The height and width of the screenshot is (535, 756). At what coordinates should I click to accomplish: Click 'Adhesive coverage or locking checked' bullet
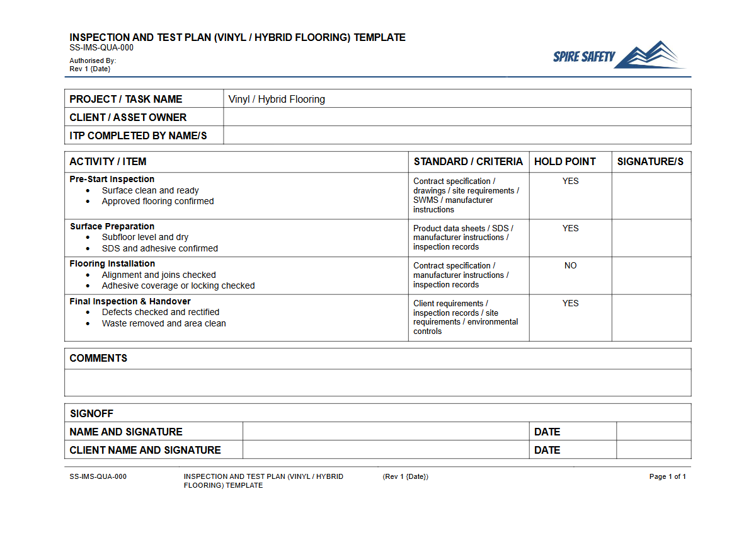pyautogui.click(x=178, y=285)
